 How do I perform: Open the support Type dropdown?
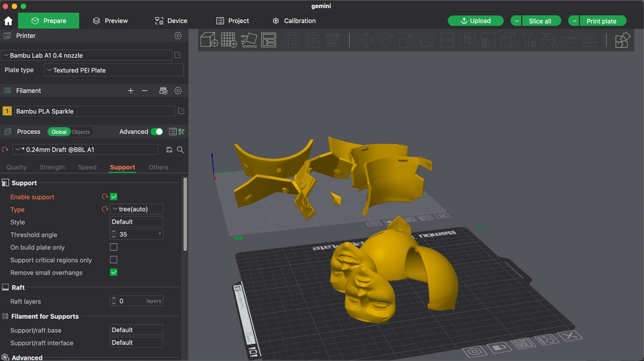[x=136, y=209]
